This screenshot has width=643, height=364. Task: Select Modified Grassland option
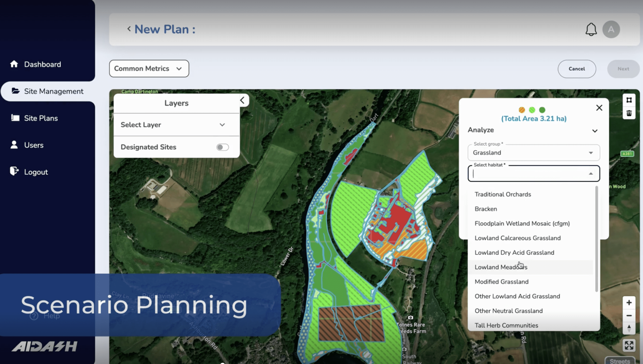[x=530, y=282]
